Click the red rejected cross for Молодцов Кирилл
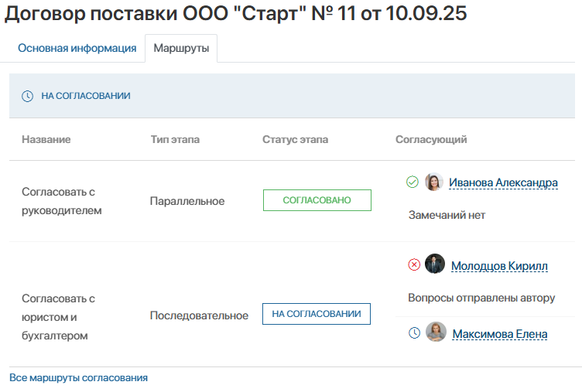 [414, 264]
